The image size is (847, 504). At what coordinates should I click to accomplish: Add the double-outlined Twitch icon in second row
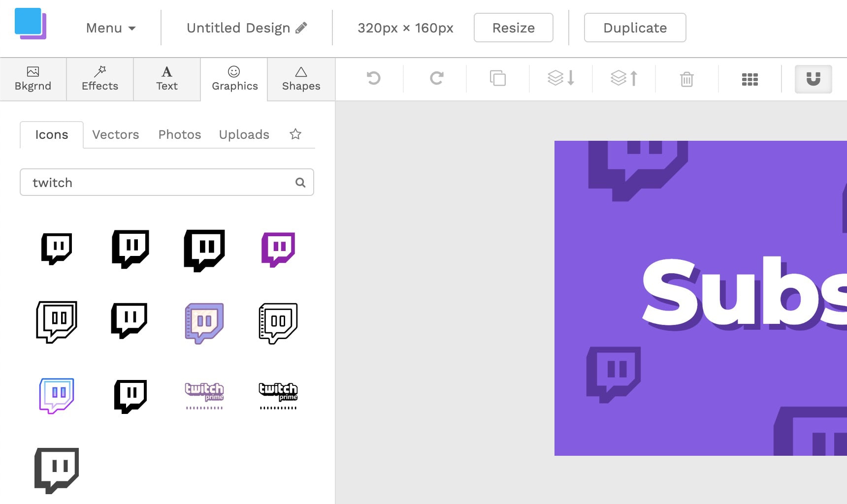[x=57, y=322]
